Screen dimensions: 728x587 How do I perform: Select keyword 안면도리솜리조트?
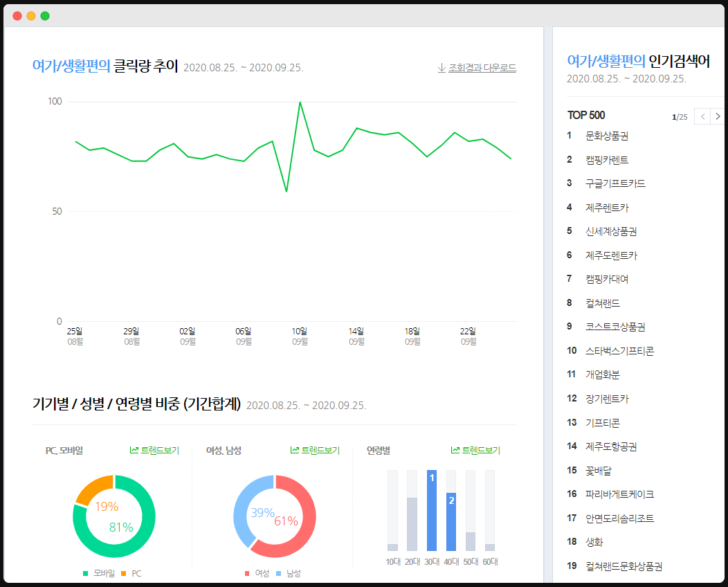point(619,518)
